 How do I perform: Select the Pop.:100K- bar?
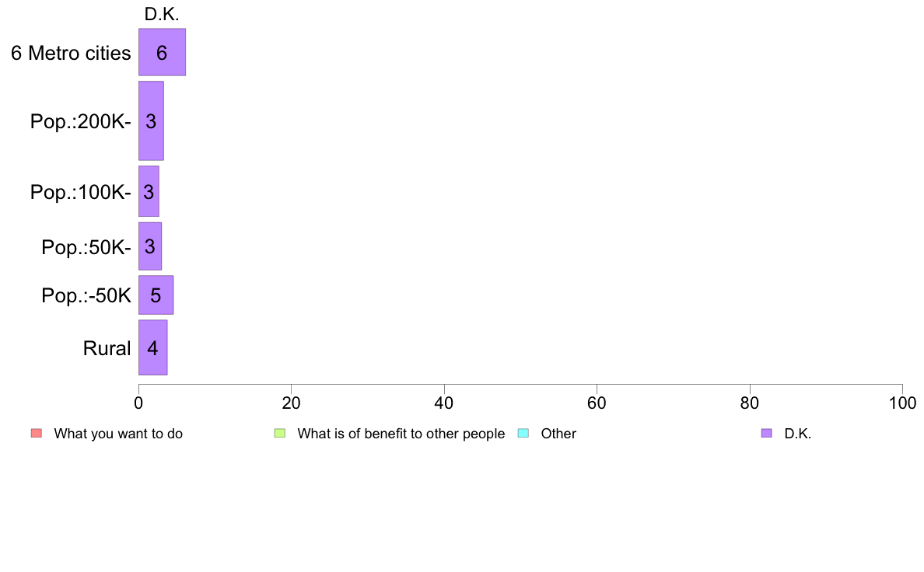pyautogui.click(x=149, y=191)
